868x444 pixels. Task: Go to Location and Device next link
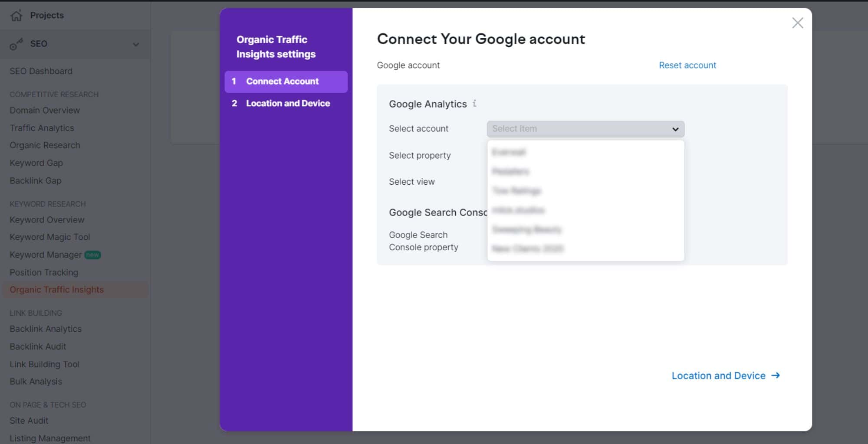tap(726, 375)
